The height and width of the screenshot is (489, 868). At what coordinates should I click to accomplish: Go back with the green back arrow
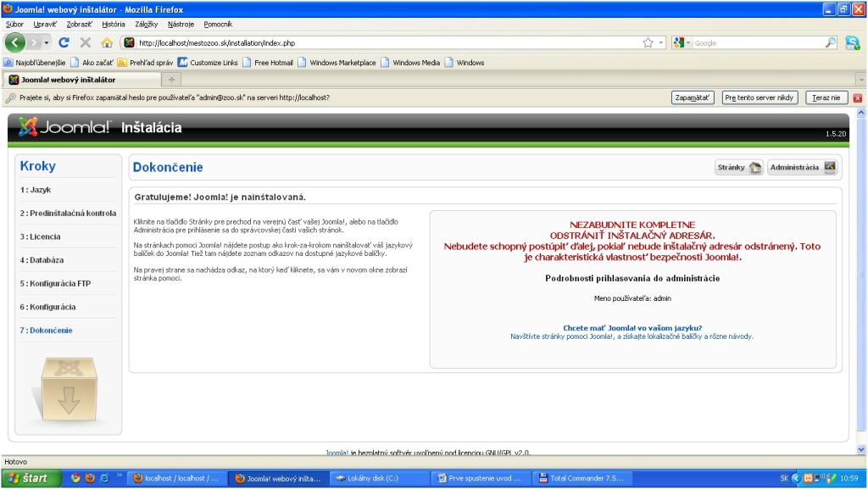click(15, 42)
